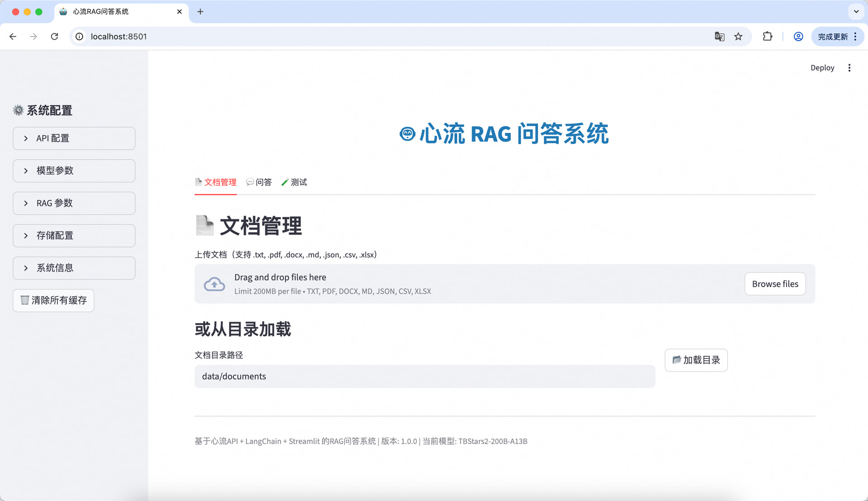Expand the RAG 参数 section

click(x=74, y=203)
